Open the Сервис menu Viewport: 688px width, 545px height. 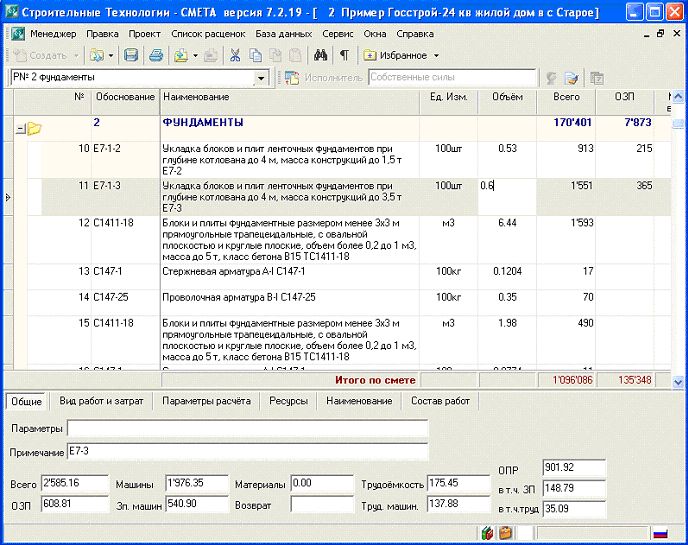point(337,34)
